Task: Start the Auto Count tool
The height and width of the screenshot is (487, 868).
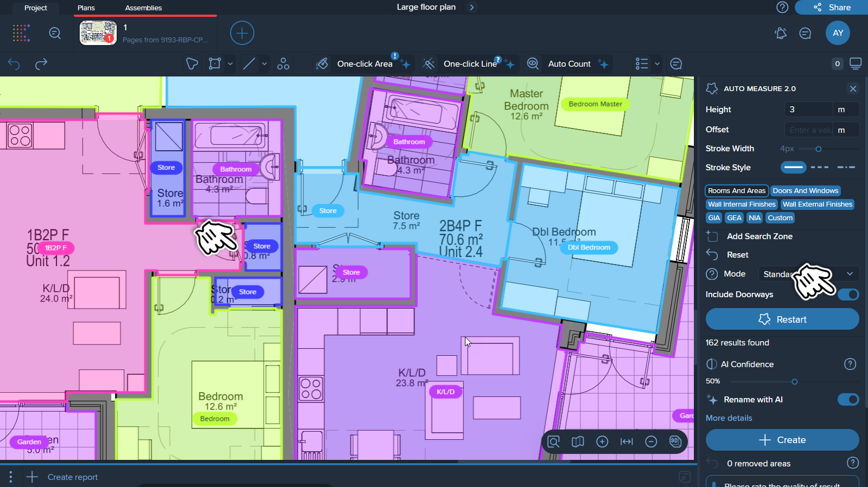Action: (x=568, y=64)
